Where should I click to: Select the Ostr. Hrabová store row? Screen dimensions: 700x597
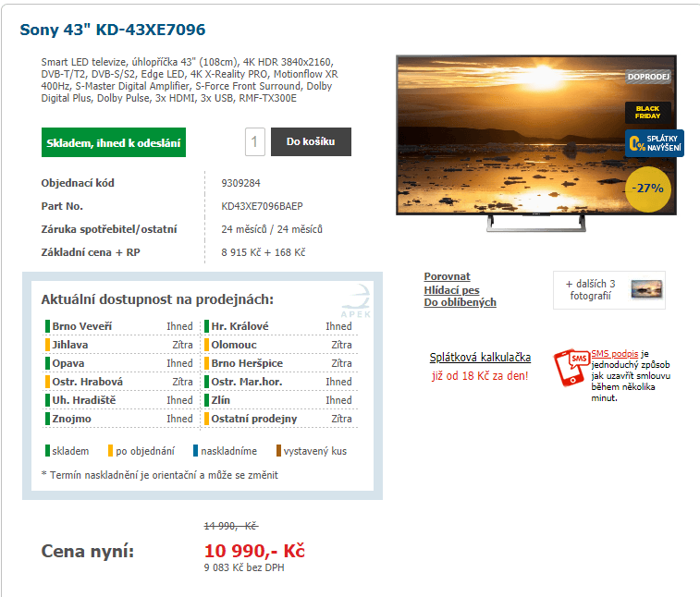coord(119,382)
